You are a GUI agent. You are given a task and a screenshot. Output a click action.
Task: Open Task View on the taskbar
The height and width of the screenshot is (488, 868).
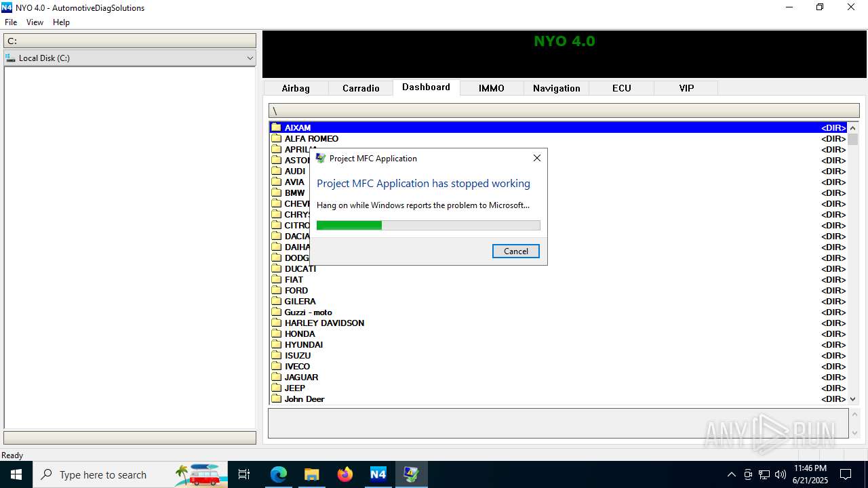[244, 474]
